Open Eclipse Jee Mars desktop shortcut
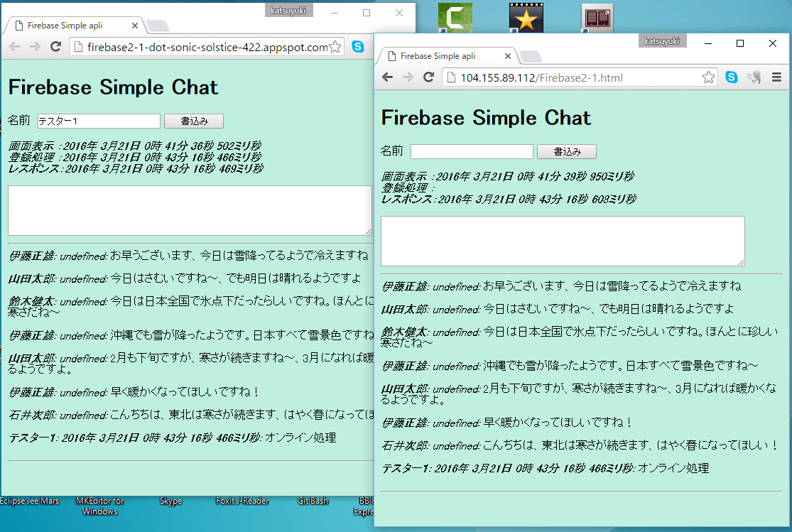The image size is (792, 532). coord(29,501)
